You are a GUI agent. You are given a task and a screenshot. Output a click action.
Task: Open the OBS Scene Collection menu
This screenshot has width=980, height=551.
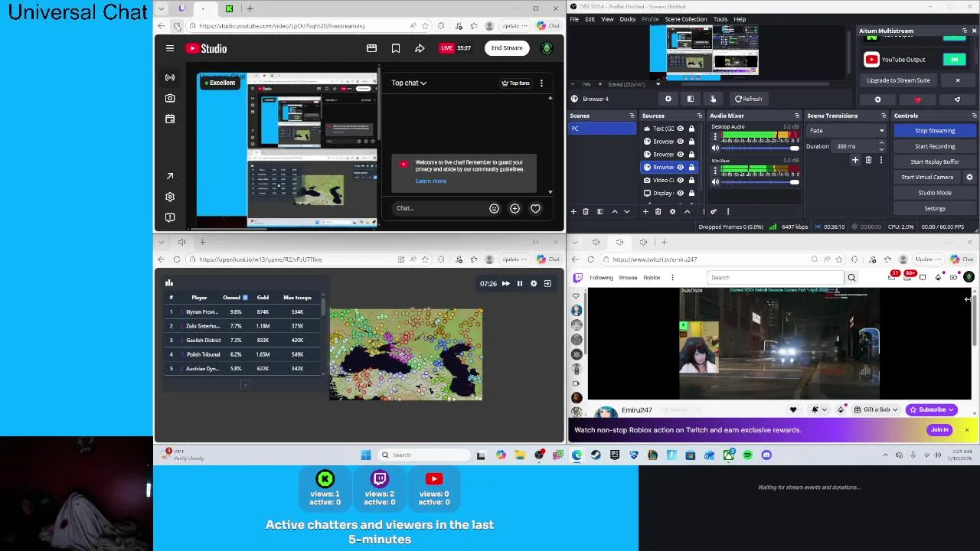point(686,19)
